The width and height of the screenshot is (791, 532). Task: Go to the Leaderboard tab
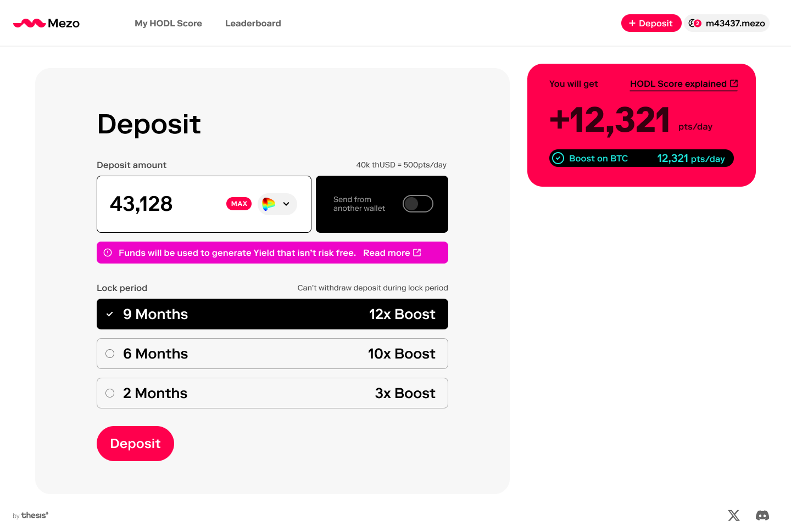click(253, 23)
